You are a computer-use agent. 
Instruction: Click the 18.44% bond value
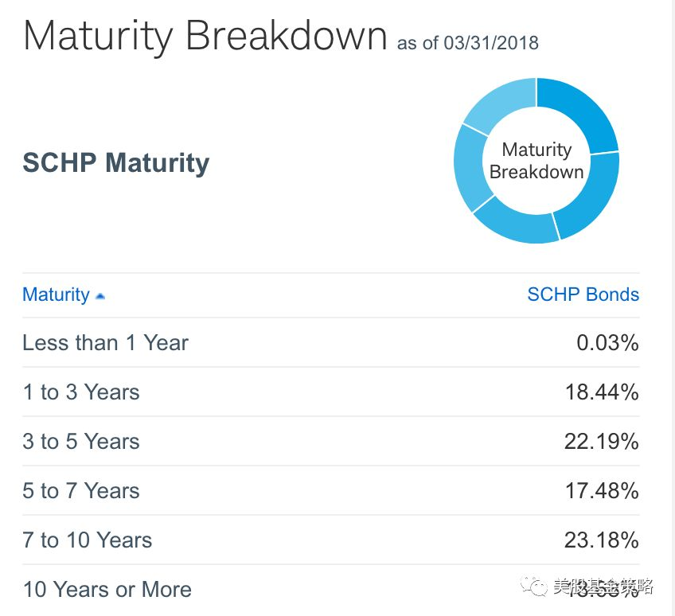601,392
